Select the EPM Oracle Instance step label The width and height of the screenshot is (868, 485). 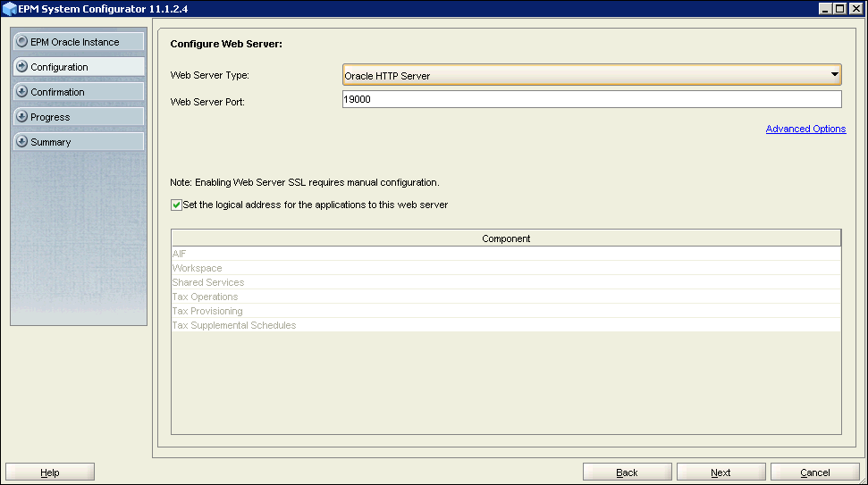pyautogui.click(x=75, y=42)
